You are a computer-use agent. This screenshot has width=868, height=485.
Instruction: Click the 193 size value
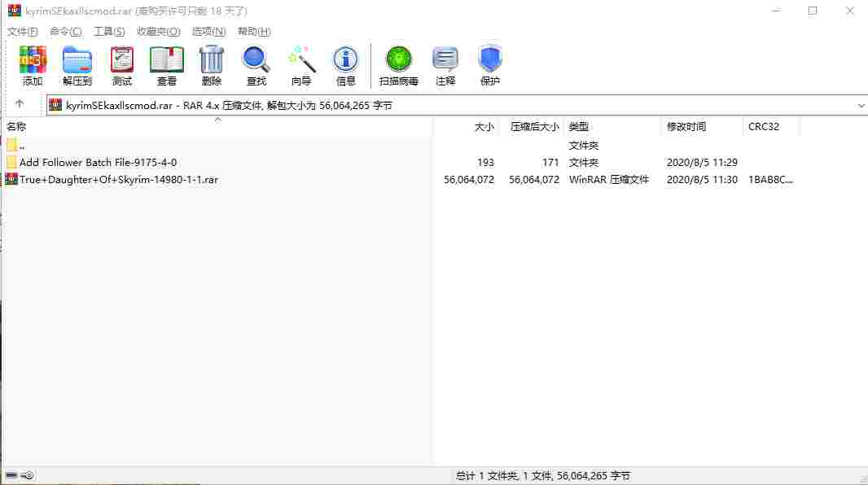[485, 163]
